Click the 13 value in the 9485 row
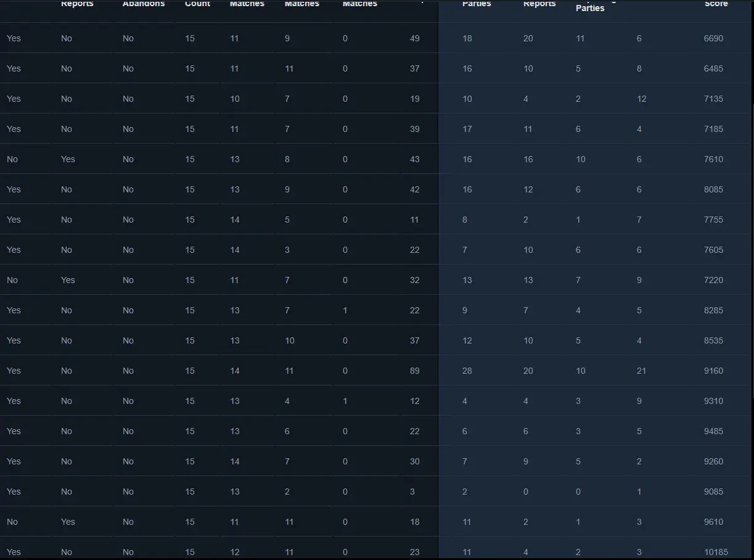Viewport: 754px width, 560px height. pos(235,431)
